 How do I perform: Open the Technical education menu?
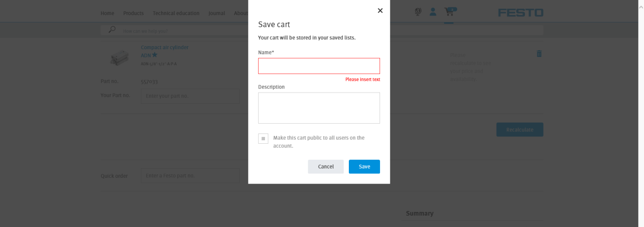tap(176, 13)
